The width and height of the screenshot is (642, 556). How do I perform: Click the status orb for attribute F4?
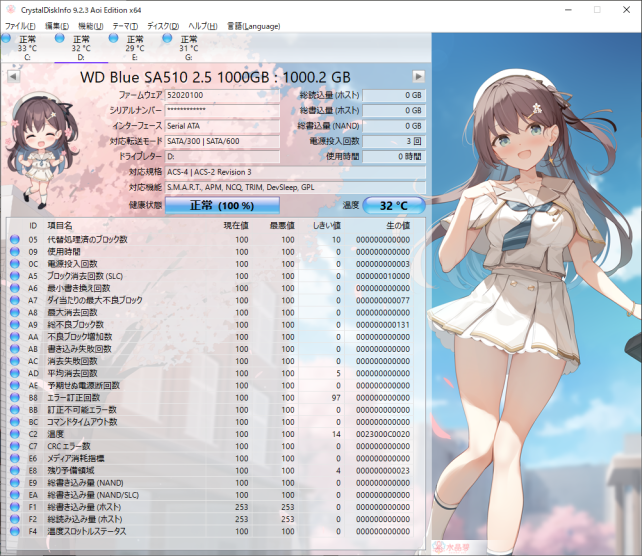pos(15,531)
